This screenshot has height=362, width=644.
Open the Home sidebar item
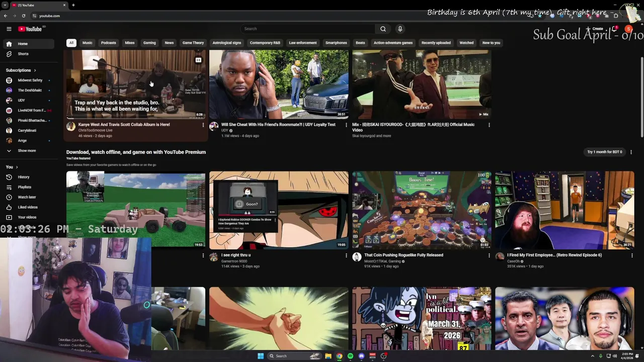coord(29,44)
